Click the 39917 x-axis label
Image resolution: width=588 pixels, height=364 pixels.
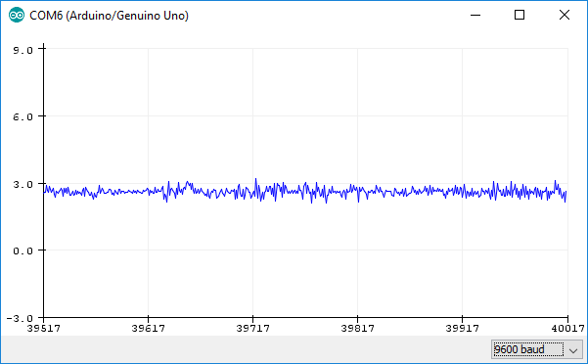tap(462, 328)
